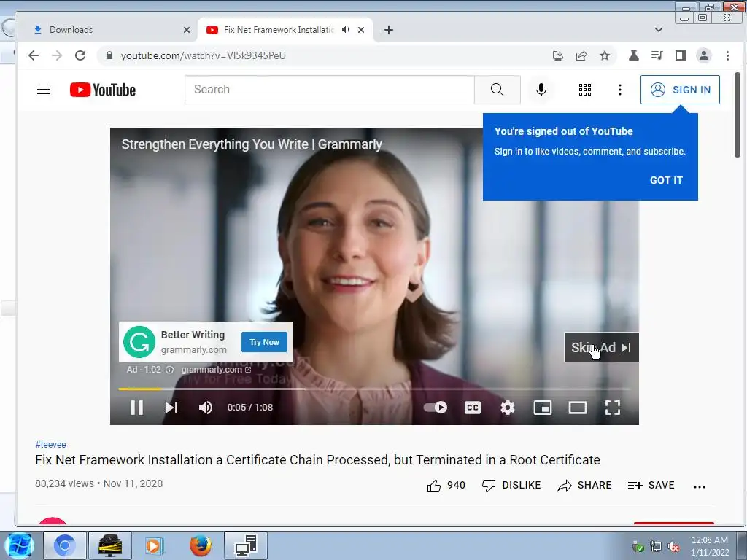
Task: Open Firefox from the taskbar
Action: click(200, 545)
